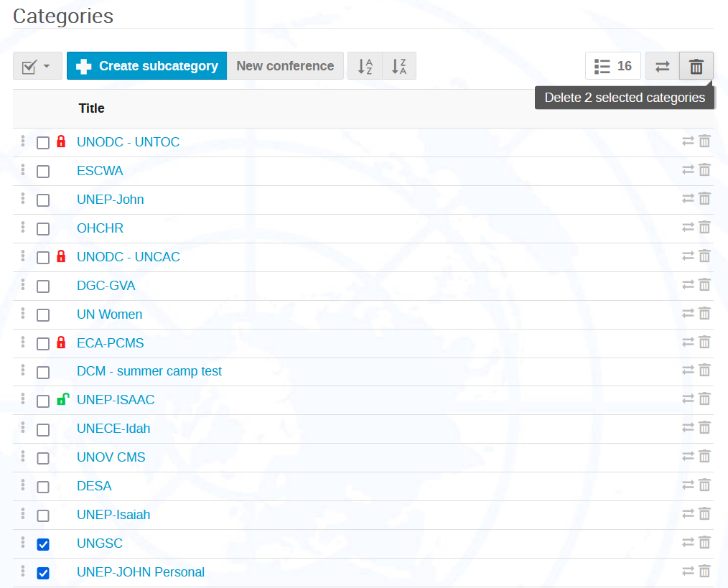Open the OHCHR category link

pos(100,228)
